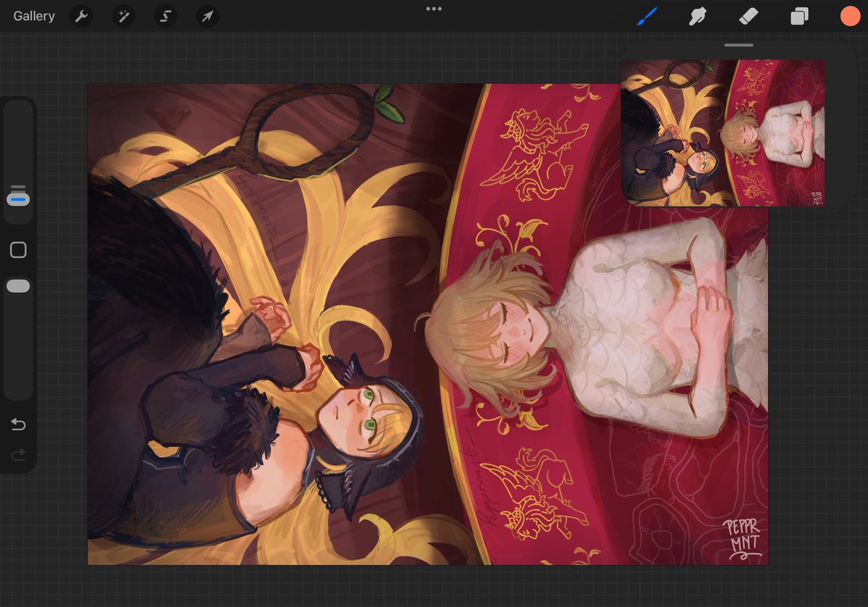Undo the last action

[x=18, y=424]
